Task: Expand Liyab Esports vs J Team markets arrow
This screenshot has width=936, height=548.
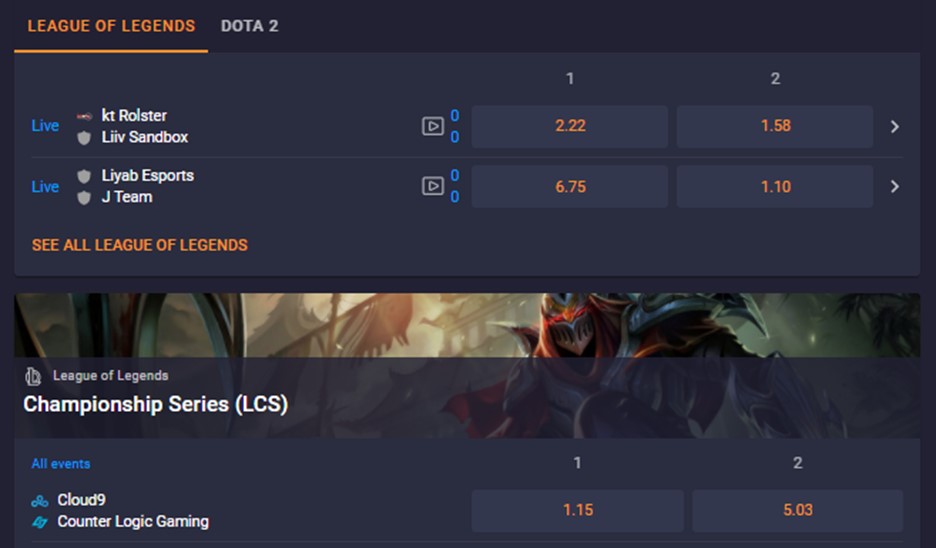Action: point(894,186)
